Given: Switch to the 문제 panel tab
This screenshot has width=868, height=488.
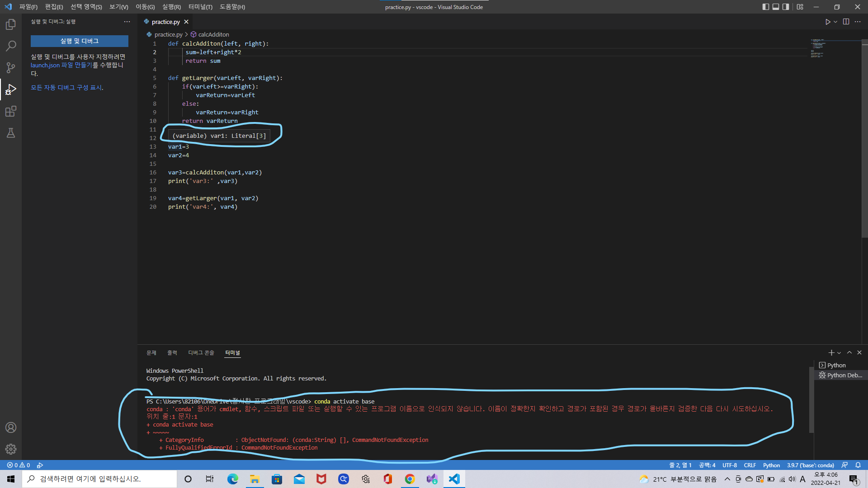Looking at the screenshot, I should [x=151, y=352].
